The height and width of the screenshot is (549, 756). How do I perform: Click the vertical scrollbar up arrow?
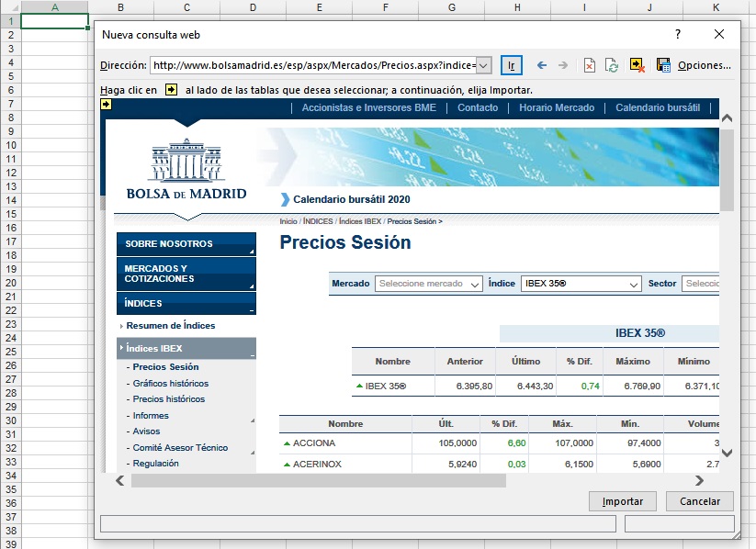tap(728, 118)
